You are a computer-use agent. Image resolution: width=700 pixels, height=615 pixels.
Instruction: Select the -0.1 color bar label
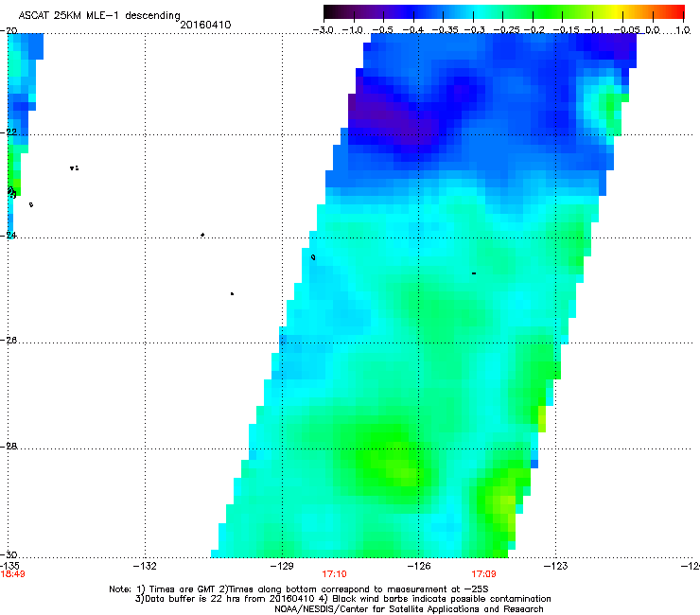(x=594, y=30)
